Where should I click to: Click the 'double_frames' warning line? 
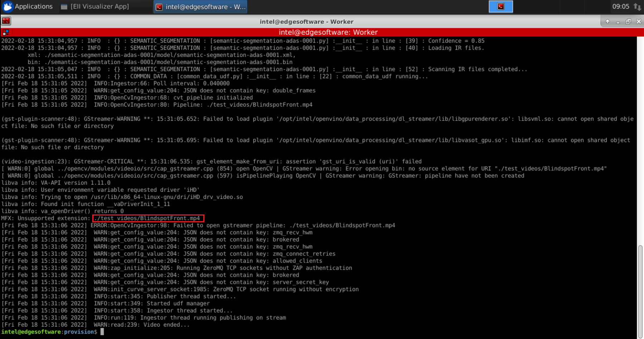click(x=158, y=91)
